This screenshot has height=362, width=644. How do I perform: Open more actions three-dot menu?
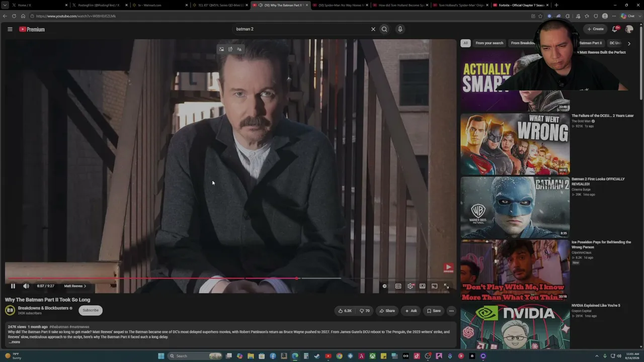[x=451, y=311]
